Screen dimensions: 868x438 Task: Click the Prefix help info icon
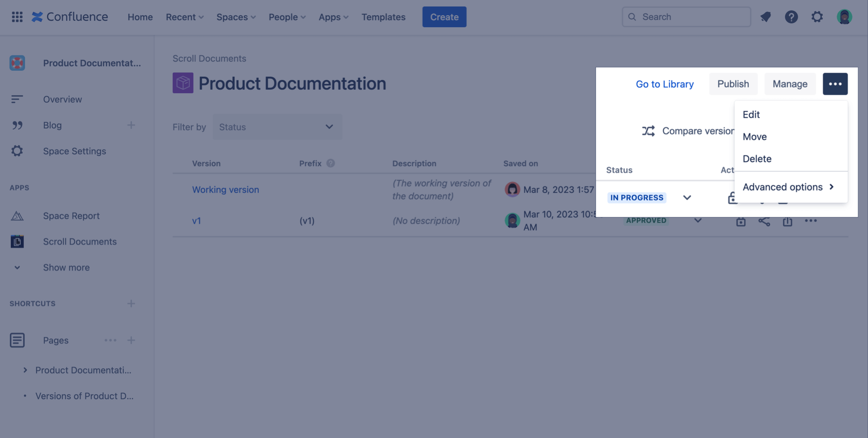click(x=330, y=164)
